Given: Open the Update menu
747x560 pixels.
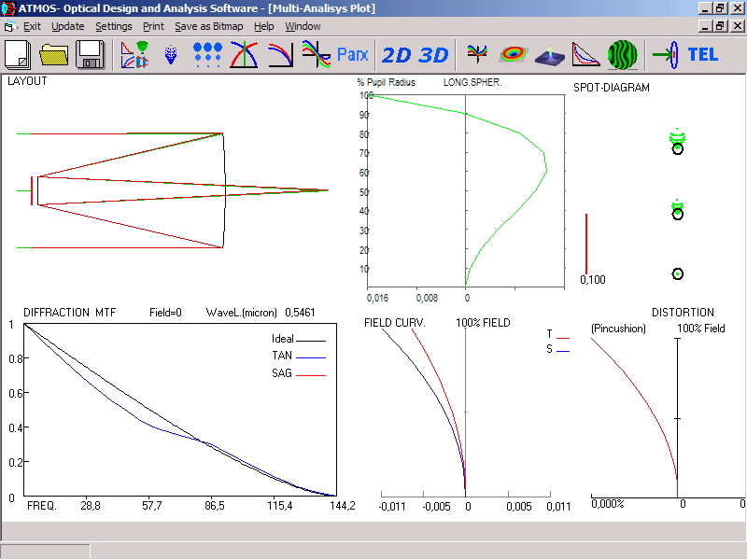Looking at the screenshot, I should [67, 26].
